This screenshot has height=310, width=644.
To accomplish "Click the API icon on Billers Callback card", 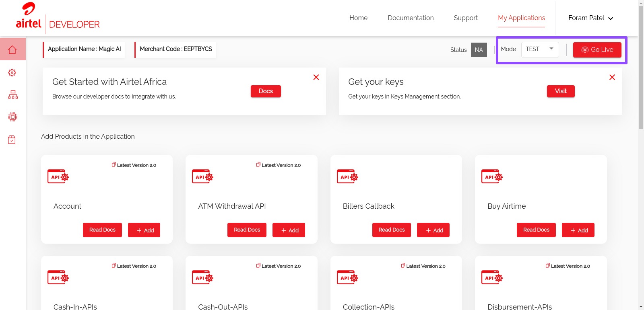I will pos(347,177).
